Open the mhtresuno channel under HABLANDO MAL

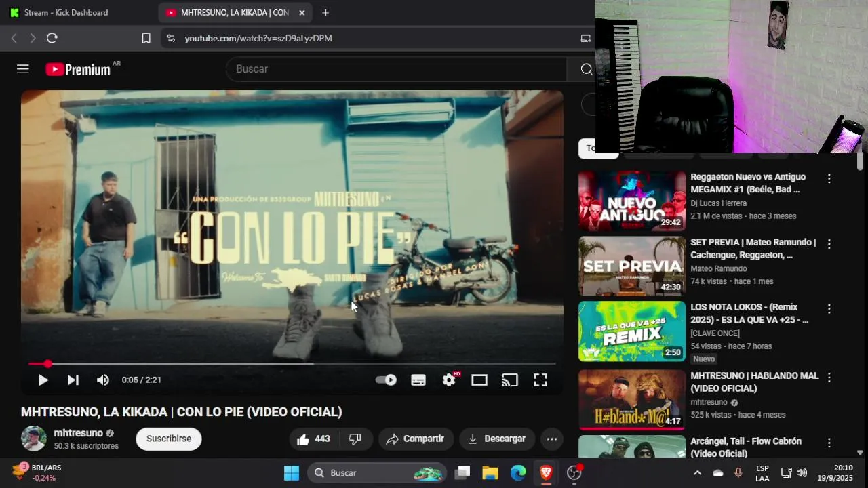(709, 403)
